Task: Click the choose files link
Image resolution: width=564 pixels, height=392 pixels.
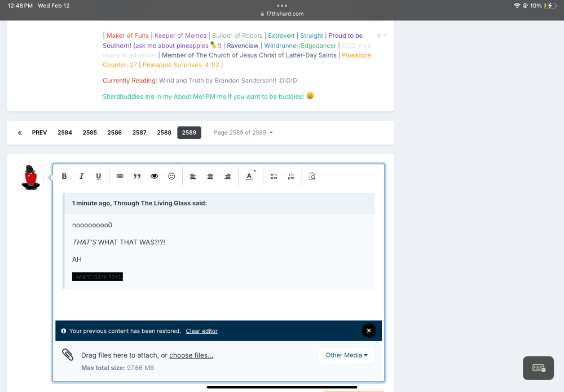Action: coord(191,355)
